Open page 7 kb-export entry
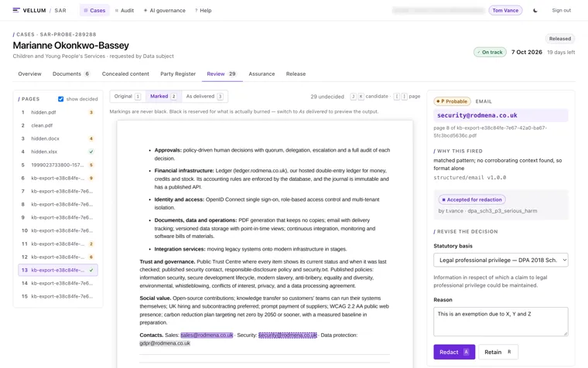Image resolution: width=588 pixels, height=368 pixels. click(x=58, y=191)
